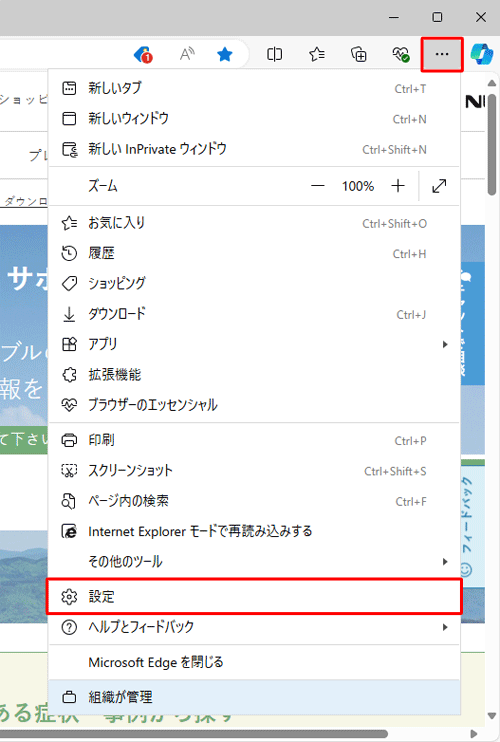This screenshot has height=742, width=500.
Task: Minimize the browser window
Action: [x=394, y=18]
